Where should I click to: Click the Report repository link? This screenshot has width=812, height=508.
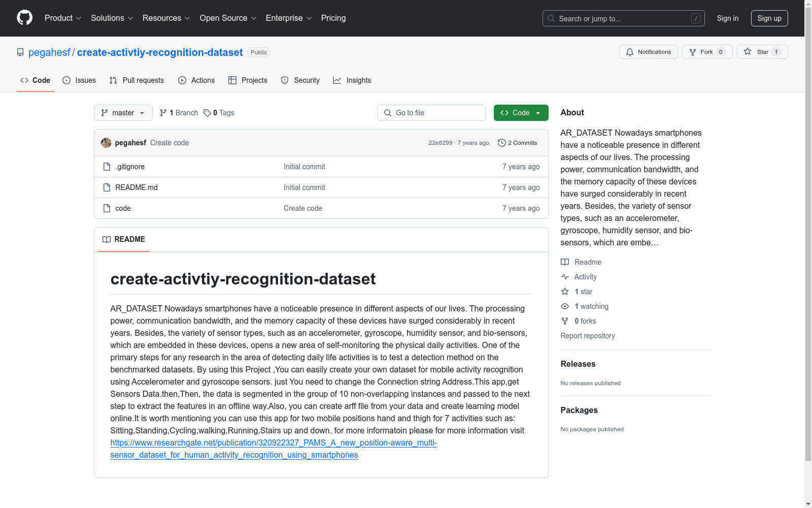point(588,336)
